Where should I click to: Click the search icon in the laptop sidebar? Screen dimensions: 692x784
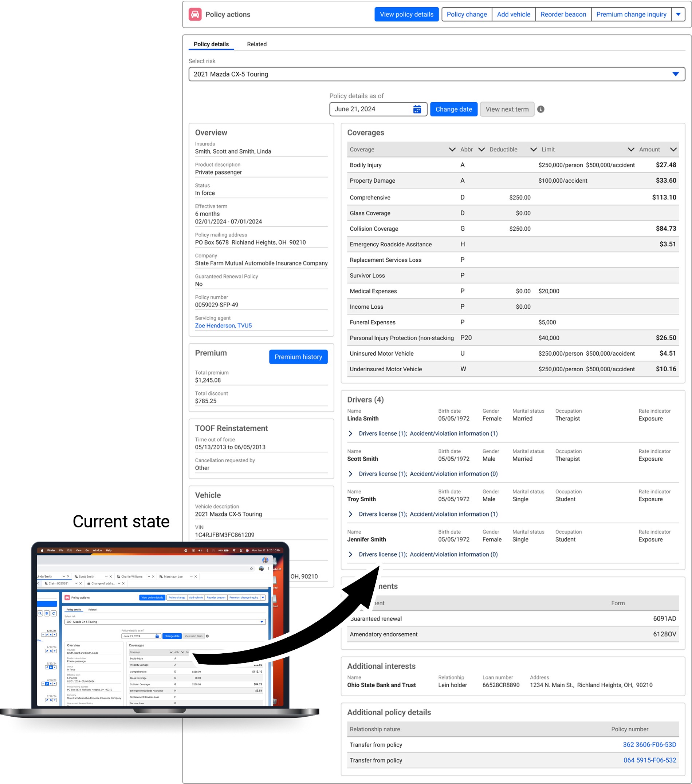[x=40, y=613]
